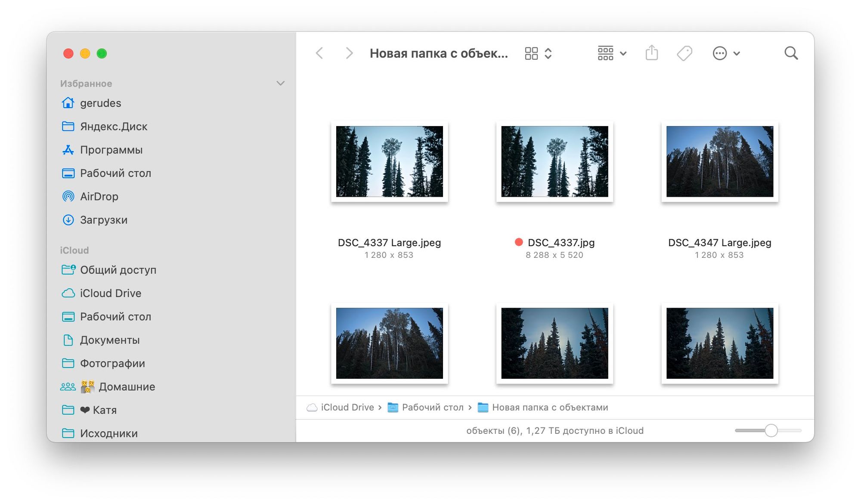Viewport: 861px width, 504px height.
Task: Open Загрузки folder in sidebar
Action: 104,220
